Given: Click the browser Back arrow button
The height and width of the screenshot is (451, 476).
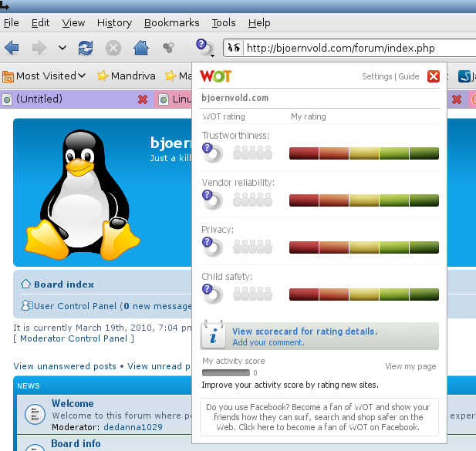Looking at the screenshot, I should coord(12,48).
